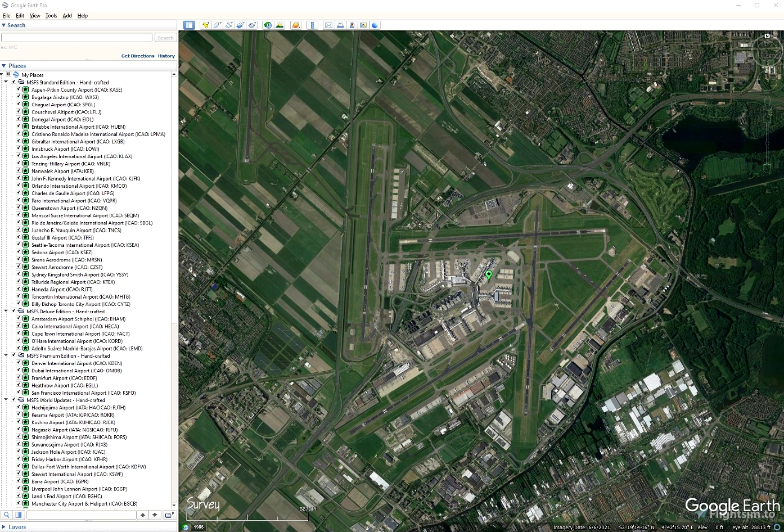Image resolution: width=784 pixels, height=532 pixels.
Task: Toggle sunlight across landscape icon
Action: pyautogui.click(x=280, y=25)
